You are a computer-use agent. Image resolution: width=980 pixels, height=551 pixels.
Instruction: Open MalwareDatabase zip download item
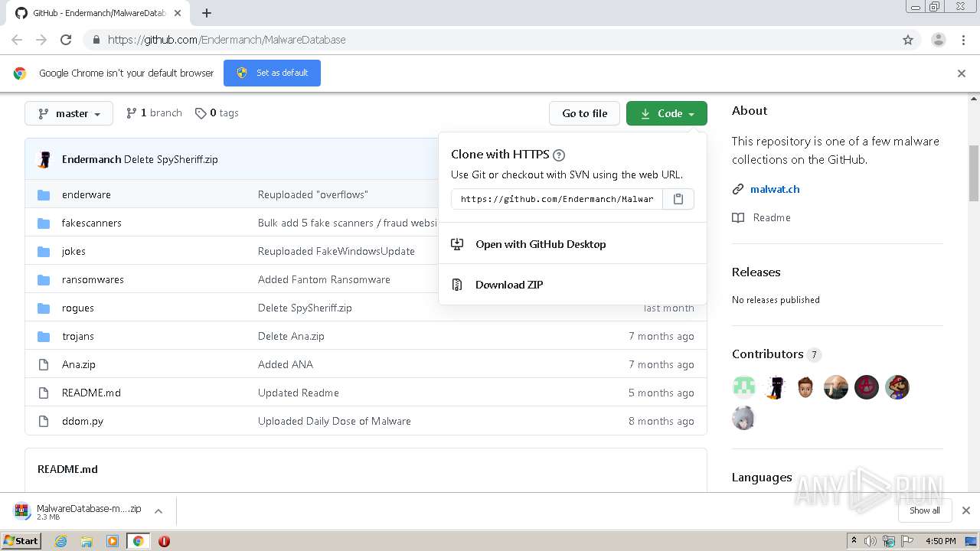pyautogui.click(x=80, y=511)
